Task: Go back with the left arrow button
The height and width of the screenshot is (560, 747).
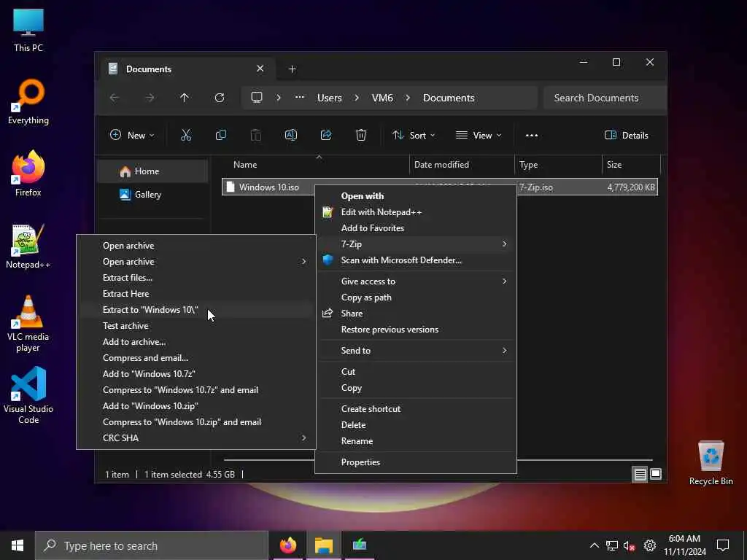Action: (115, 98)
